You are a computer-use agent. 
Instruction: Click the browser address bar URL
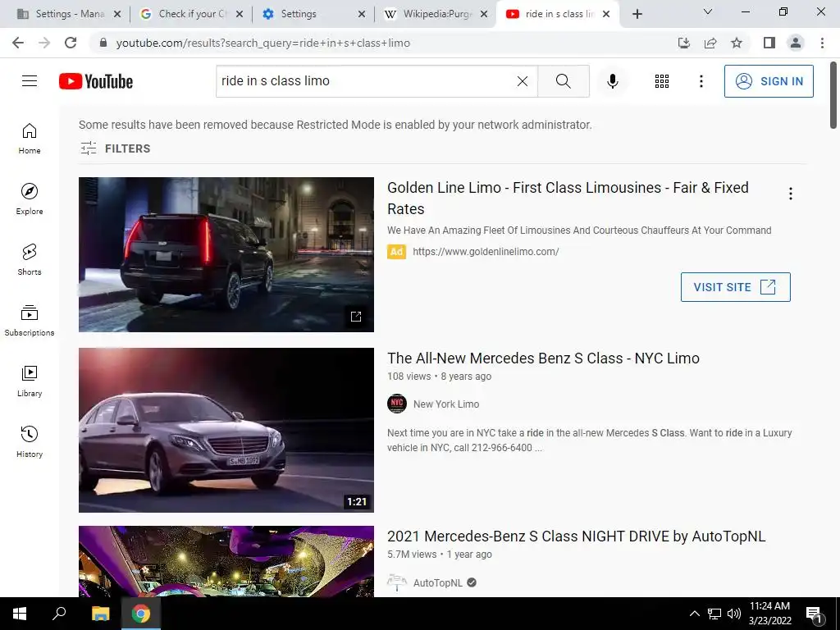(x=263, y=43)
